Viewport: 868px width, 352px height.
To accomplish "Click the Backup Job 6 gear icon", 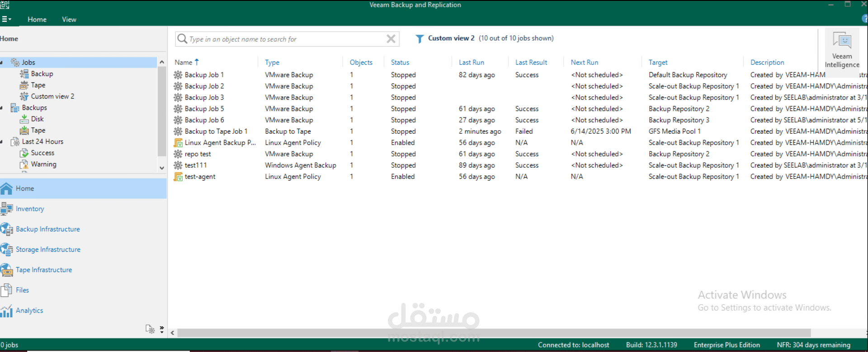I will [x=178, y=120].
